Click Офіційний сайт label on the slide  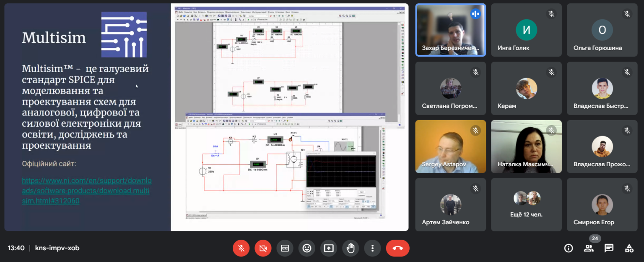[49, 164]
